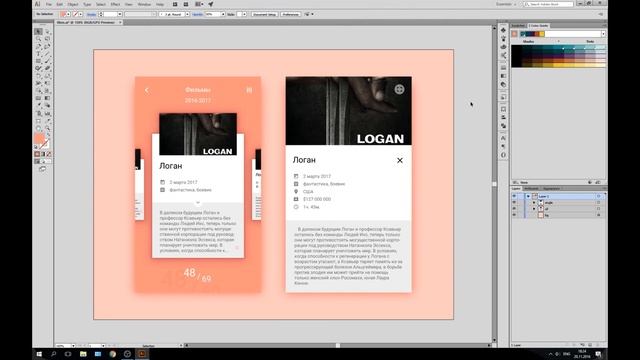Click the base color swatch in Color Guide
The height and width of the screenshot is (360, 640).
pos(514,34)
